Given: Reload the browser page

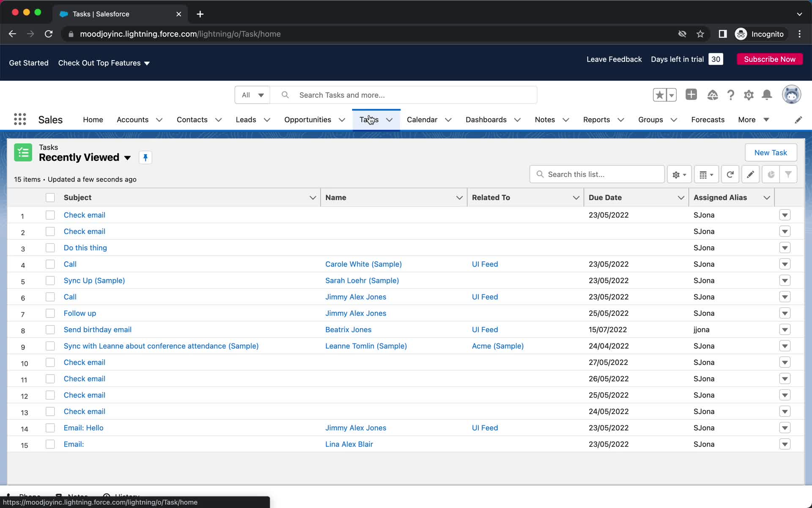Looking at the screenshot, I should 49,34.
